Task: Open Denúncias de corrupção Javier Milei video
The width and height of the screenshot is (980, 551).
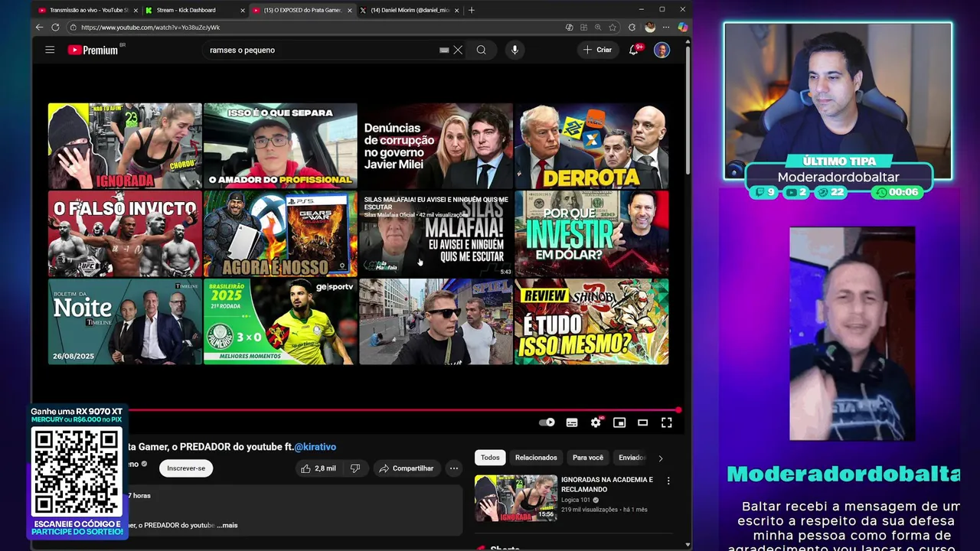Action: coord(436,146)
